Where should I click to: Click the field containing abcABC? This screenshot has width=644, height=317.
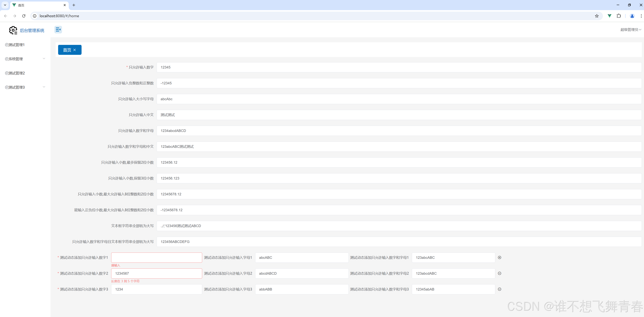302,258
